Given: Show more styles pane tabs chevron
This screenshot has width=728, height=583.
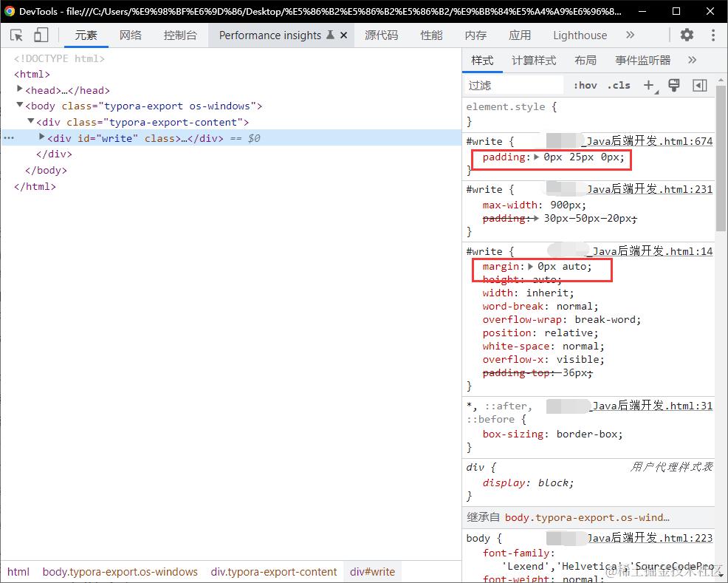Looking at the screenshot, I should point(693,60).
